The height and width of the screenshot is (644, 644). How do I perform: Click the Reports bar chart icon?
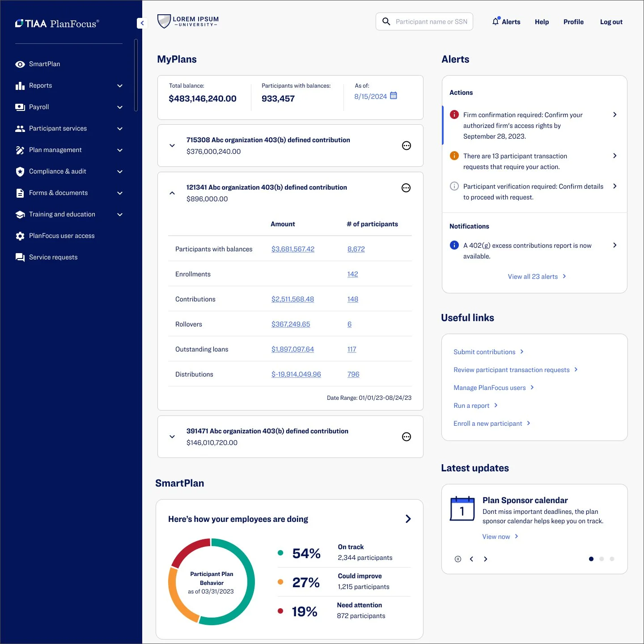pos(20,86)
